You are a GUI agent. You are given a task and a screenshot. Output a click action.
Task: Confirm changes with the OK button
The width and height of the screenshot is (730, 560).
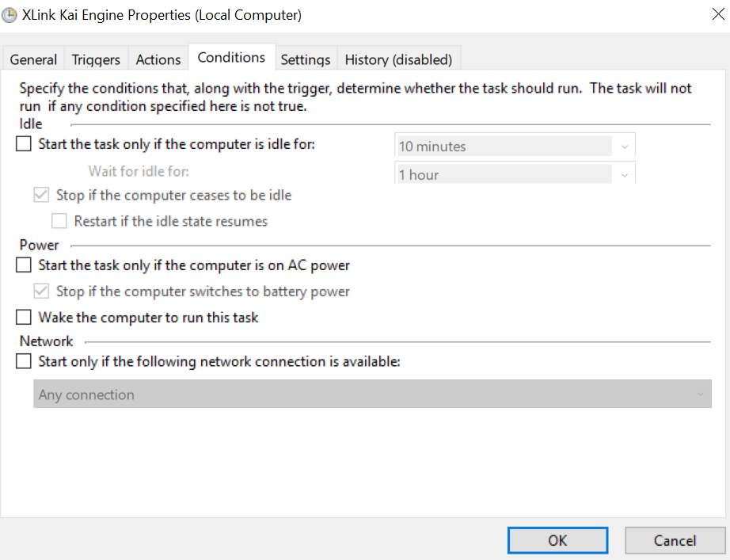pos(557,540)
